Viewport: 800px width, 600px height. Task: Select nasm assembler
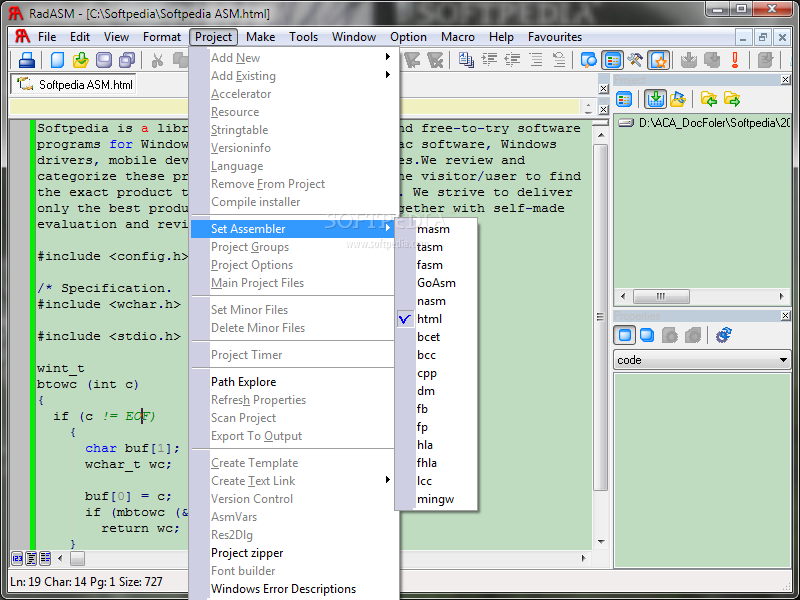436,301
